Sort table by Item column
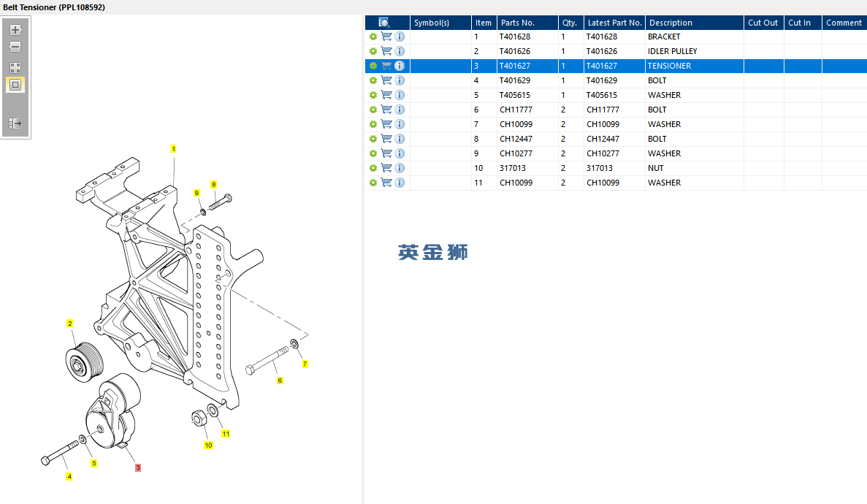This screenshot has width=867, height=504. coord(484,23)
